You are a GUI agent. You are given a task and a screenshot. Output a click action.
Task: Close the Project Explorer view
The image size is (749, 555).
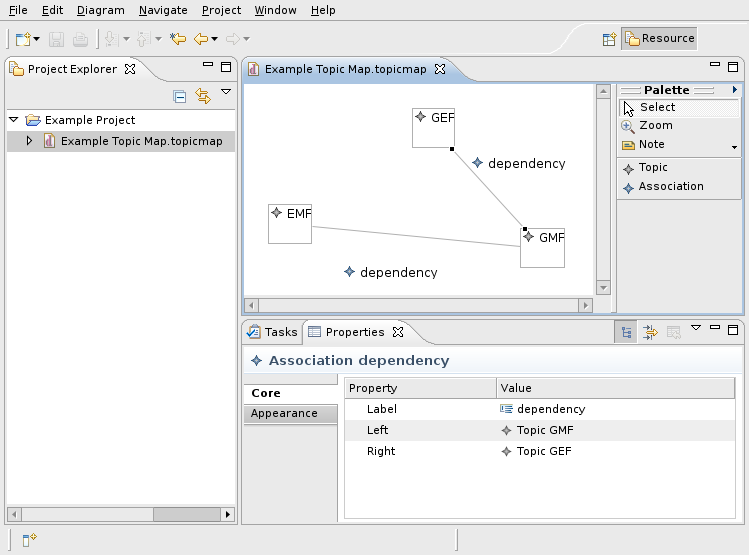pyautogui.click(x=130, y=69)
